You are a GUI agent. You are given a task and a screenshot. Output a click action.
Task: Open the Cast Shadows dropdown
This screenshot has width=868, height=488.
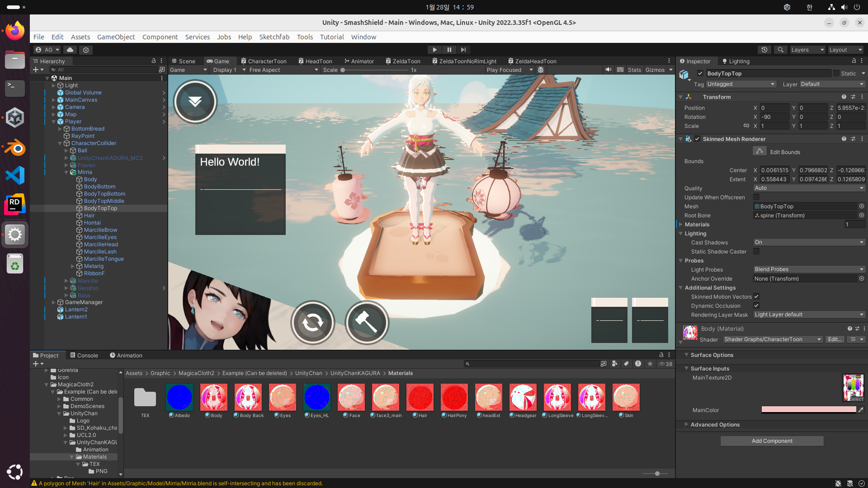click(x=809, y=242)
